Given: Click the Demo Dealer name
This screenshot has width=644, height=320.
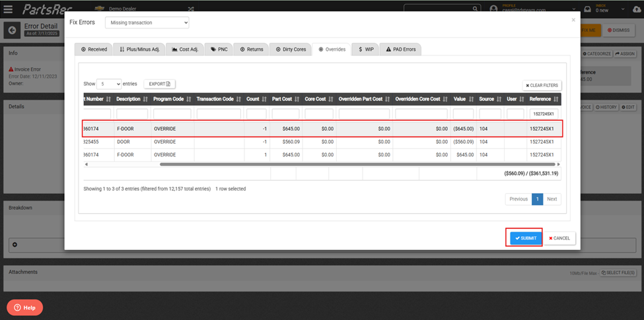Looking at the screenshot, I should point(121,9).
